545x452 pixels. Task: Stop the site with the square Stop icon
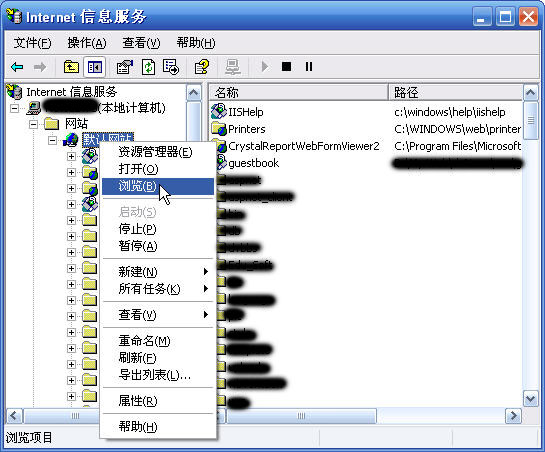(x=286, y=66)
